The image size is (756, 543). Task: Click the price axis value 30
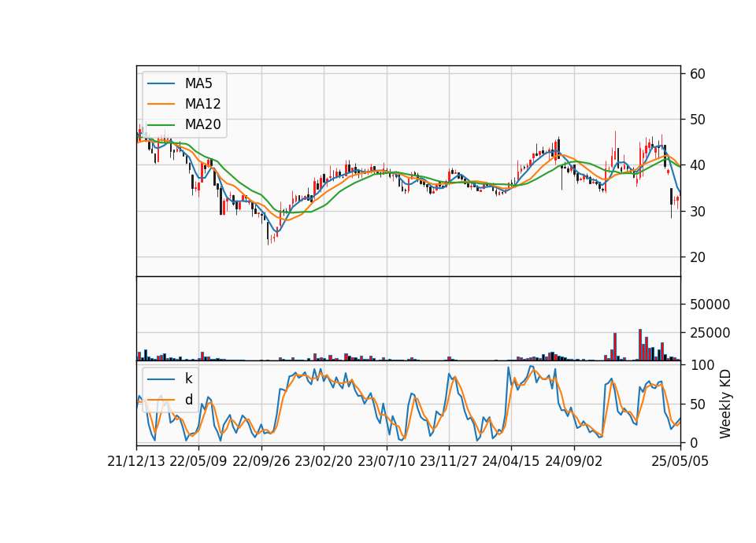tap(698, 212)
